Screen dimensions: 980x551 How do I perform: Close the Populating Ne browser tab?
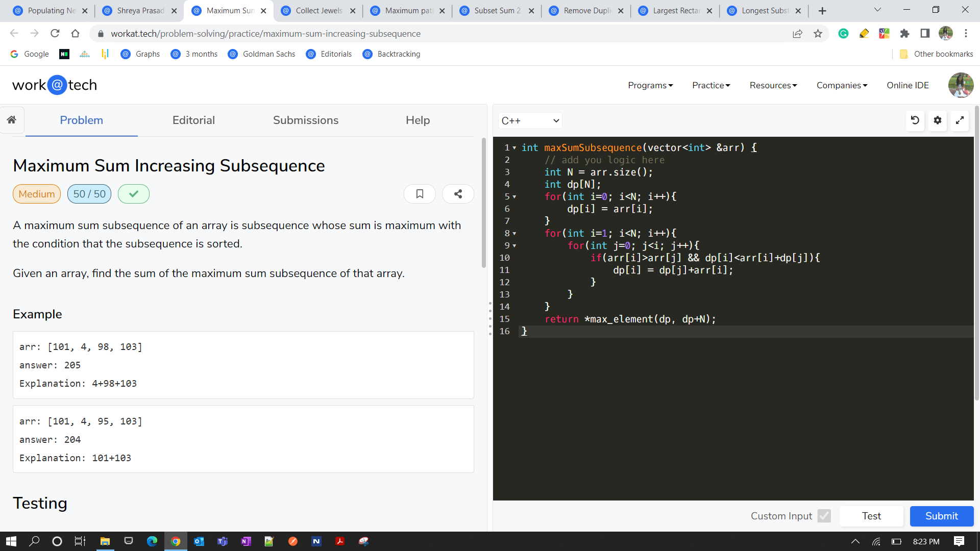[x=85, y=11]
